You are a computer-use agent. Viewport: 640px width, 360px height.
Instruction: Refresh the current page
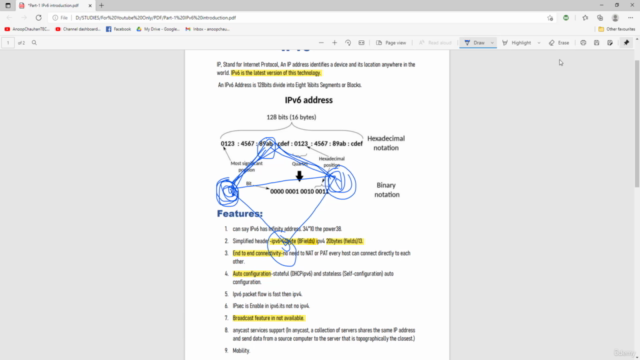pos(38,18)
